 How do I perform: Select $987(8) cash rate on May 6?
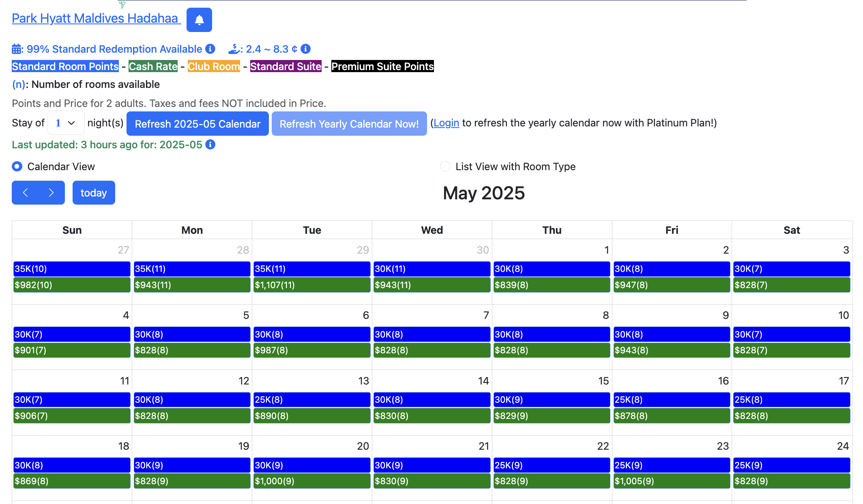point(312,350)
